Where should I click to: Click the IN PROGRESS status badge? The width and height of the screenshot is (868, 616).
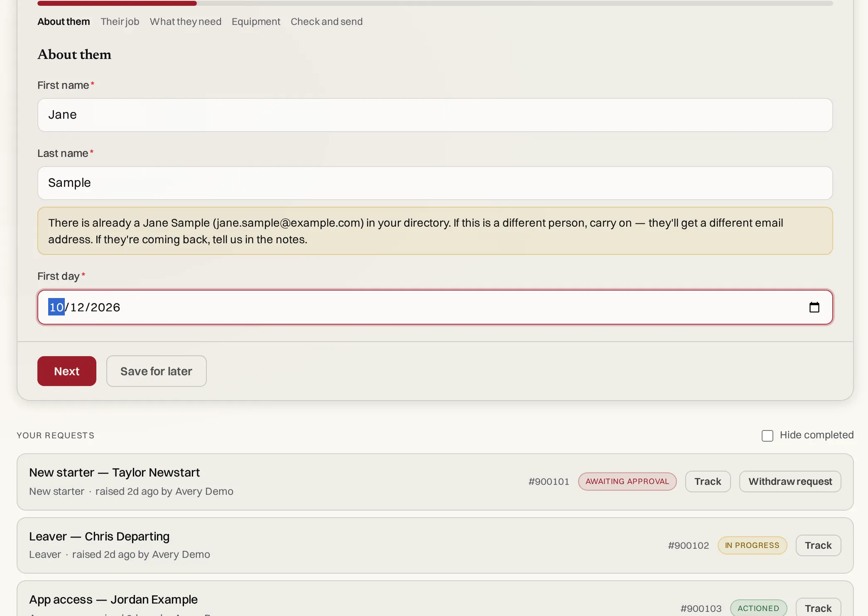[x=752, y=545]
